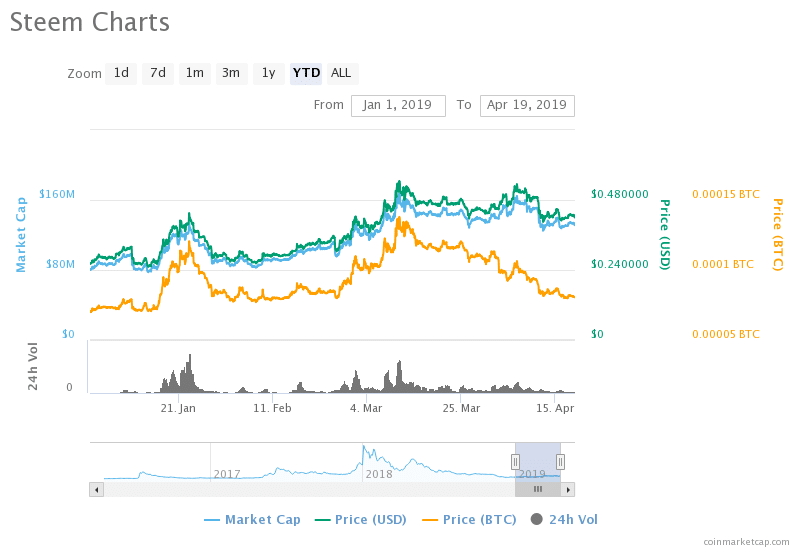800x550 pixels.
Task: Select the ALL zoom range
Action: click(341, 73)
